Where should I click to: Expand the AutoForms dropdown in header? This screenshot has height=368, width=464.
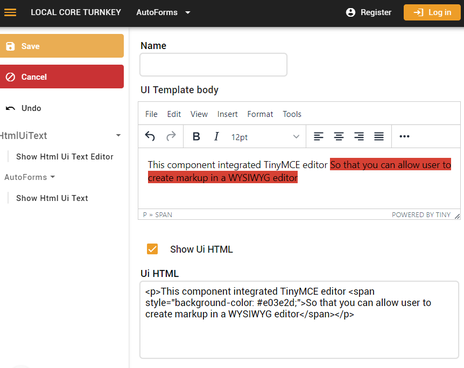(x=163, y=12)
